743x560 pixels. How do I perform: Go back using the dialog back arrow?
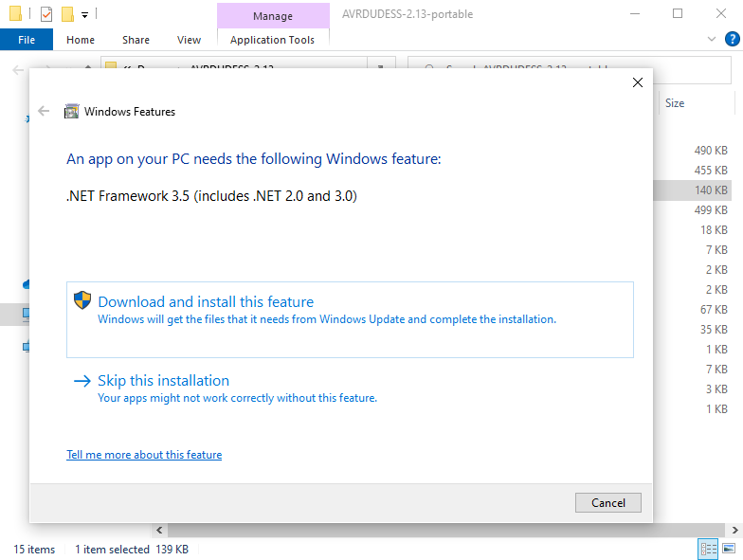click(44, 112)
